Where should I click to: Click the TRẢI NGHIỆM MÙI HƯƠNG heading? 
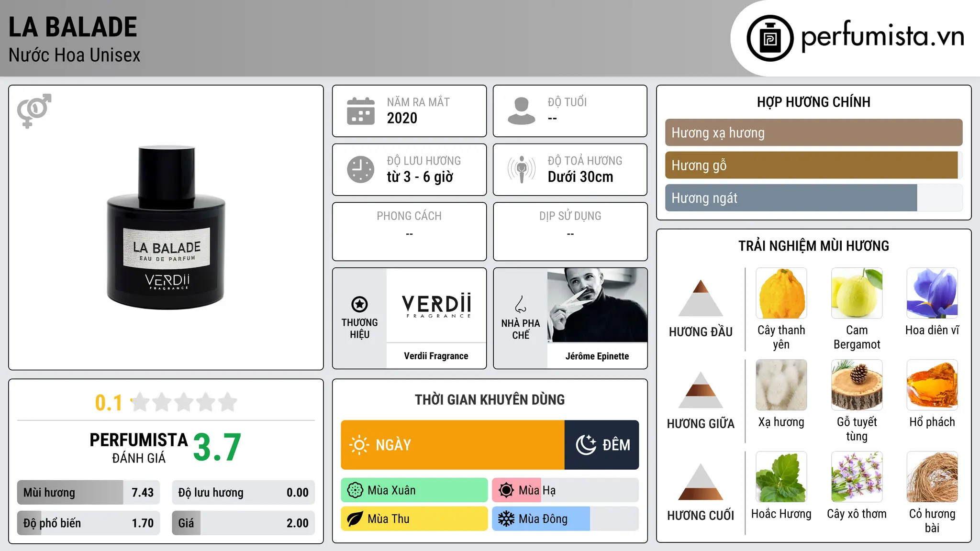813,246
